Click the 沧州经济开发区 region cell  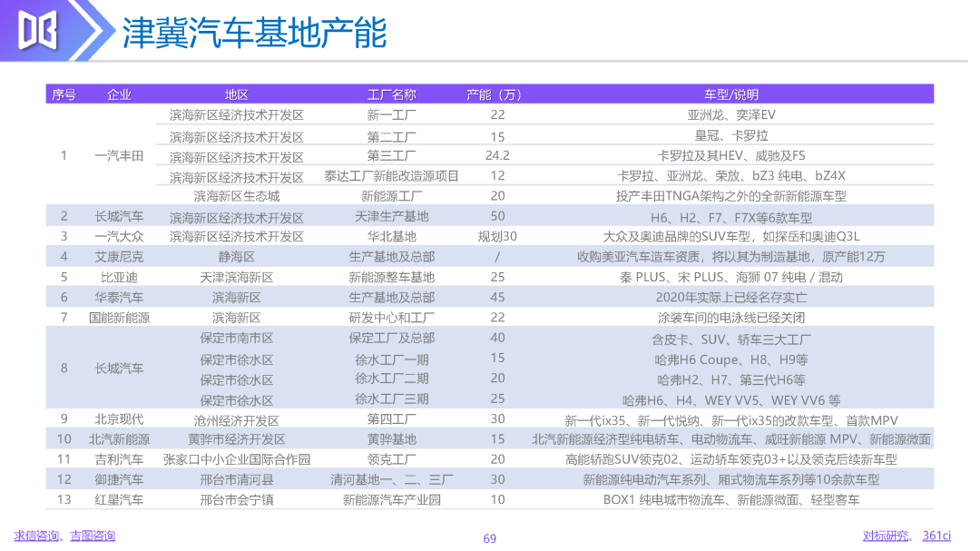pyautogui.click(x=236, y=421)
